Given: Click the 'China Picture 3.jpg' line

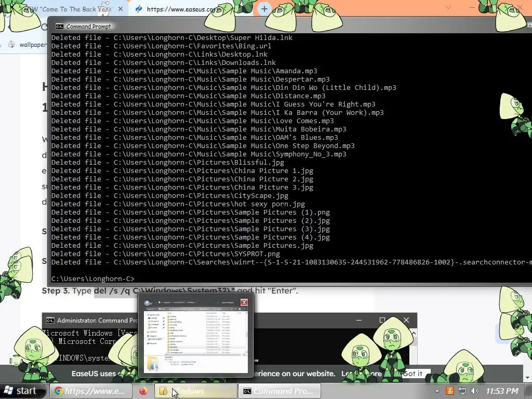Looking at the screenshot, I should 182,187.
